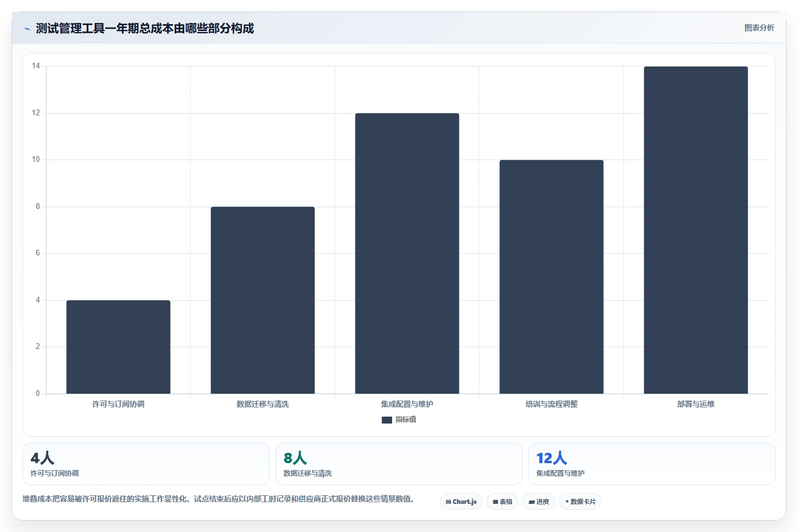Open the 8人 数据迁移与清洗 stat card
The image size is (798, 532).
pyautogui.click(x=399, y=464)
